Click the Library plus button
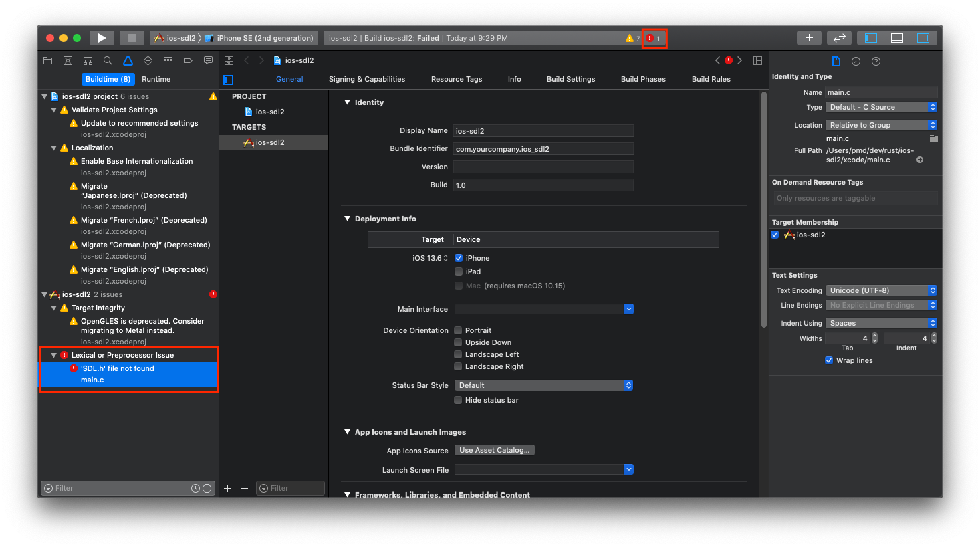Screen dimensions: 980x547 809,38
